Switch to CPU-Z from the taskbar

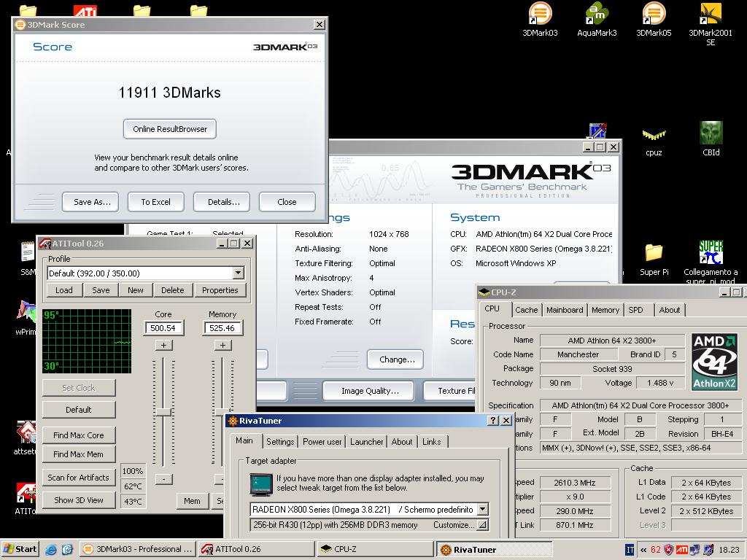(376, 549)
